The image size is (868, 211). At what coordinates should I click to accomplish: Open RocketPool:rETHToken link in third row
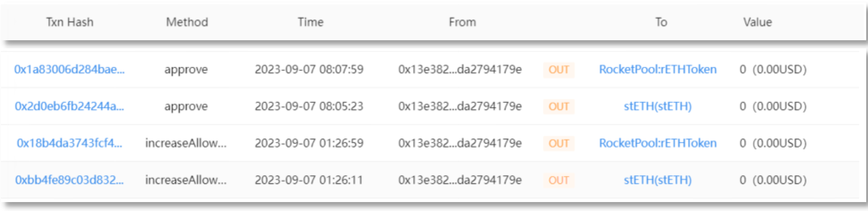click(x=658, y=143)
